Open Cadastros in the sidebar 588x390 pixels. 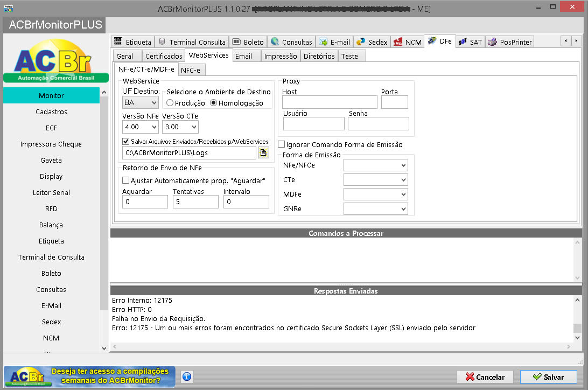point(51,112)
